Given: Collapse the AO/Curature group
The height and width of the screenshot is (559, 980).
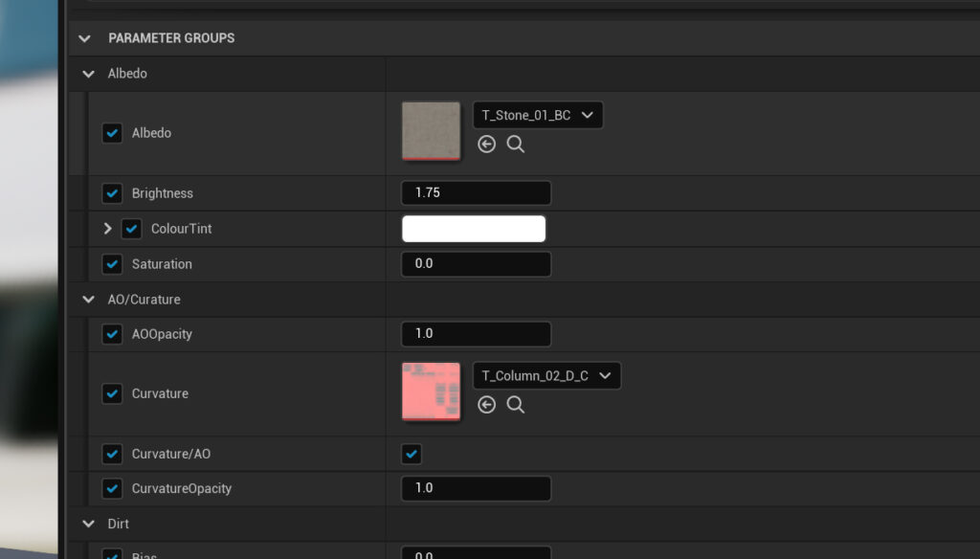Looking at the screenshot, I should (x=89, y=300).
